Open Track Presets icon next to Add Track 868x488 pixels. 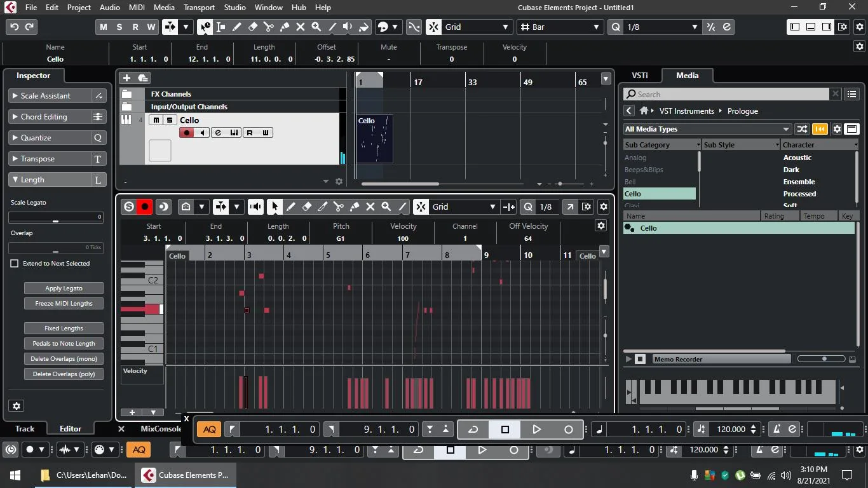coord(143,78)
